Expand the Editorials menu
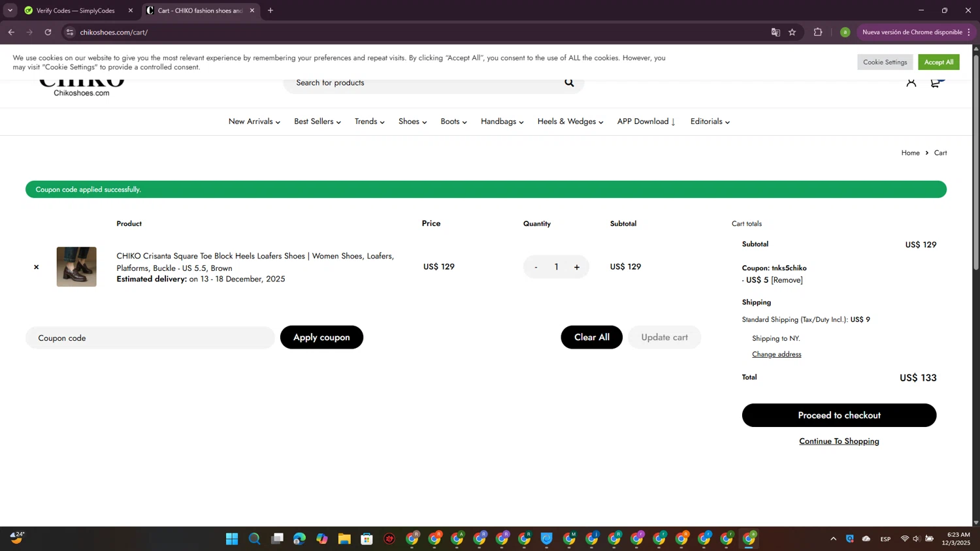Screen dimensions: 980x551 pos(710,121)
